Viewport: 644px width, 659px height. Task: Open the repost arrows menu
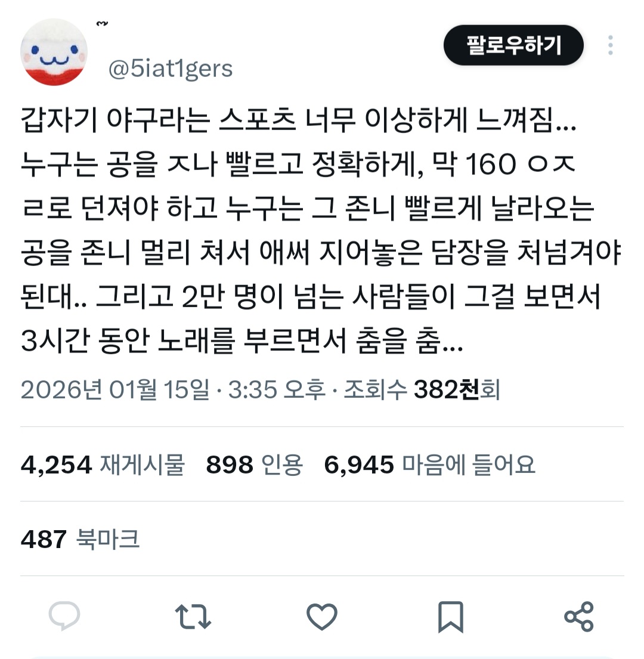193,617
